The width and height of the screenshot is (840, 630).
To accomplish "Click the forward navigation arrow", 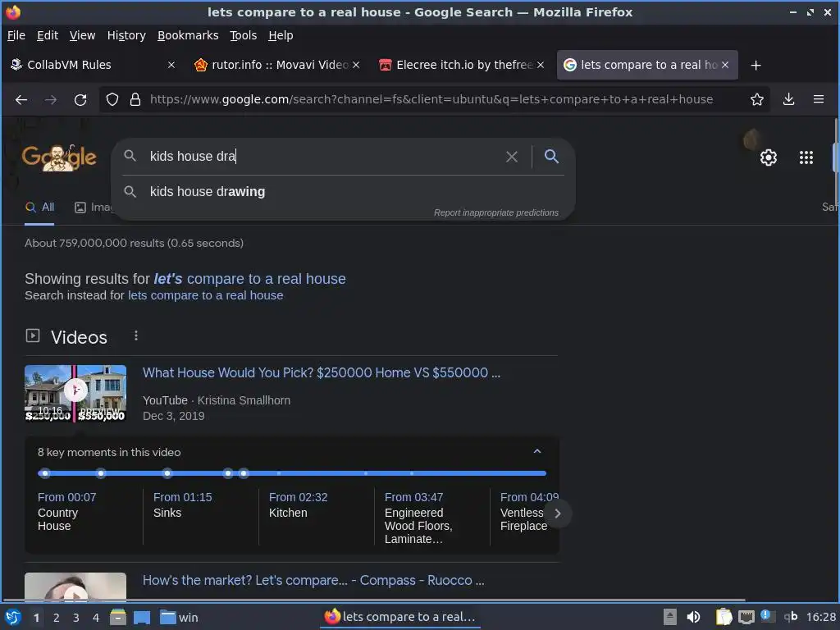I will click(51, 99).
